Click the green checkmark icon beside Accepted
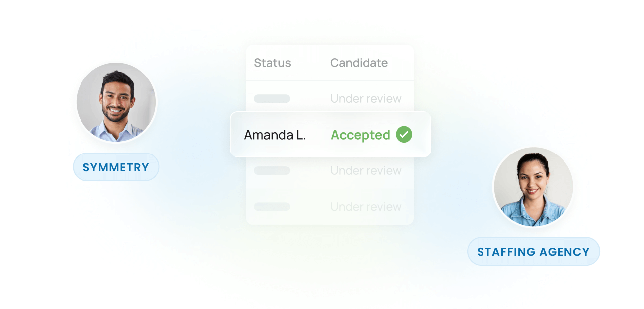 click(404, 135)
